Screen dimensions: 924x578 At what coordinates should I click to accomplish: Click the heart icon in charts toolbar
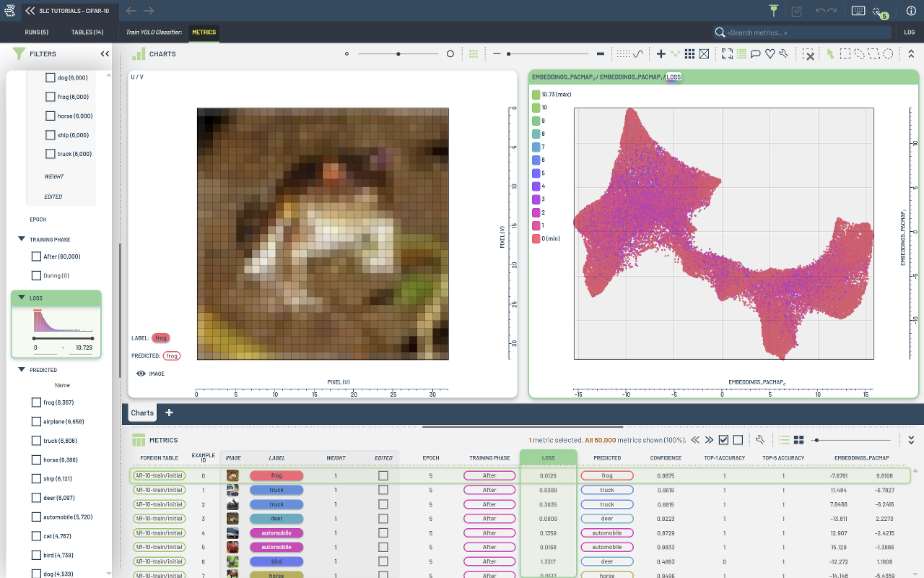click(770, 53)
